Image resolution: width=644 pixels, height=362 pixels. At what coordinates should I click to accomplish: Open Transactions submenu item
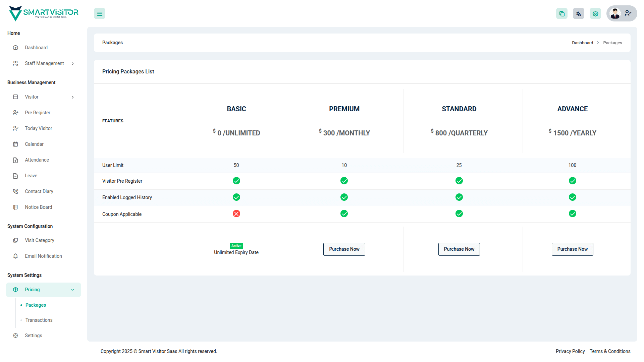(x=39, y=320)
